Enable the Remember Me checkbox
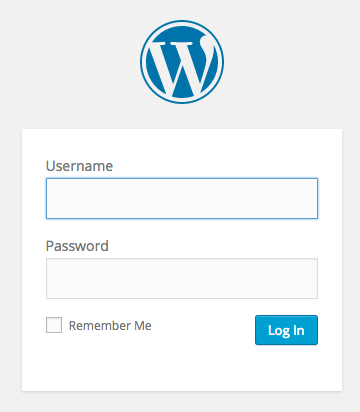The width and height of the screenshot is (360, 412). point(54,325)
